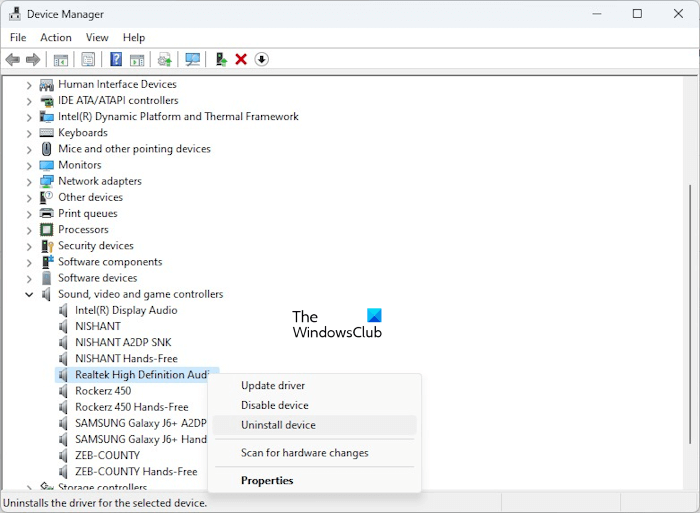This screenshot has width=700, height=513.
Task: Open the Properties sheet toolbar icon
Action: pos(88,59)
